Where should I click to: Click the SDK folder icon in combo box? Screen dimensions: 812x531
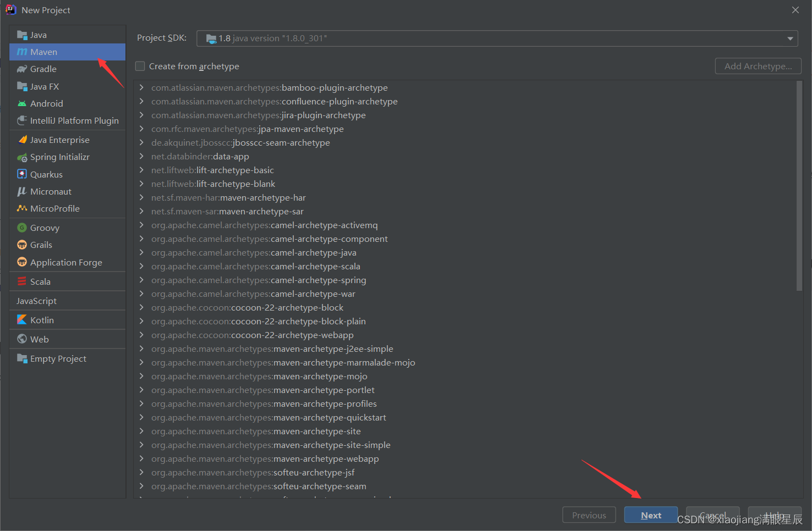pyautogui.click(x=211, y=38)
